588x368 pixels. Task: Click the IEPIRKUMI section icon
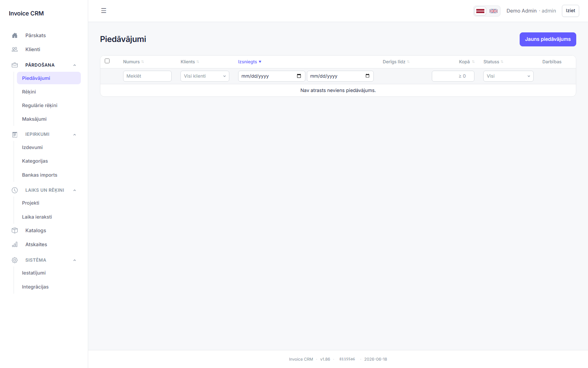coord(15,135)
